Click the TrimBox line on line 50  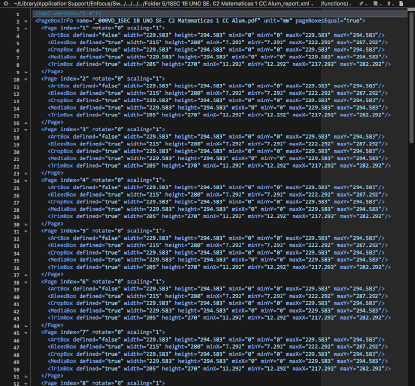tap(219, 369)
